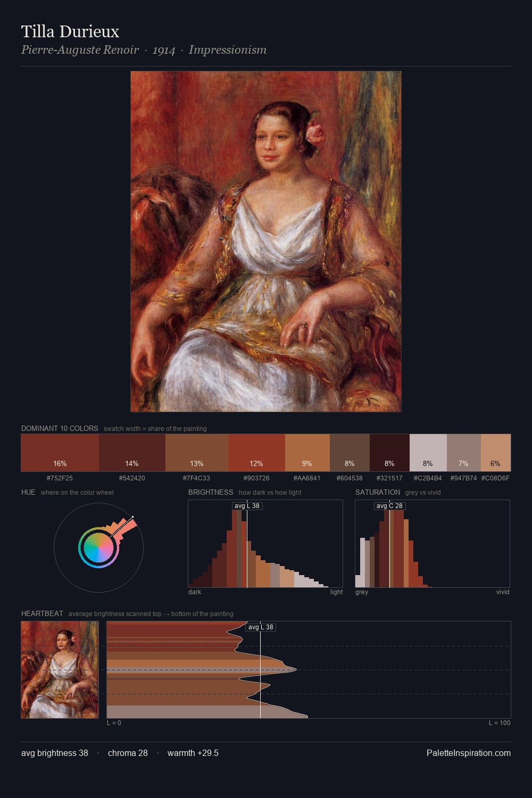
Task: Click the #321517 hex code label
Action: (x=389, y=478)
